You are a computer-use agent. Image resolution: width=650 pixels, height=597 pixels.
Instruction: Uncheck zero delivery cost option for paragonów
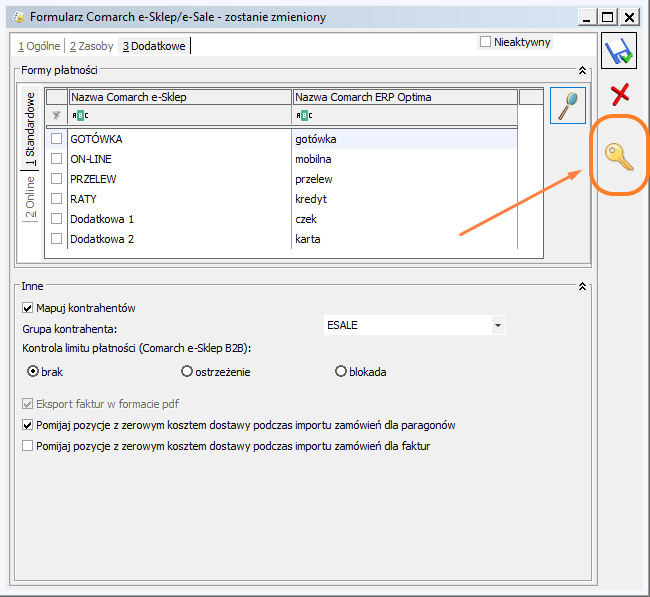tap(27, 425)
